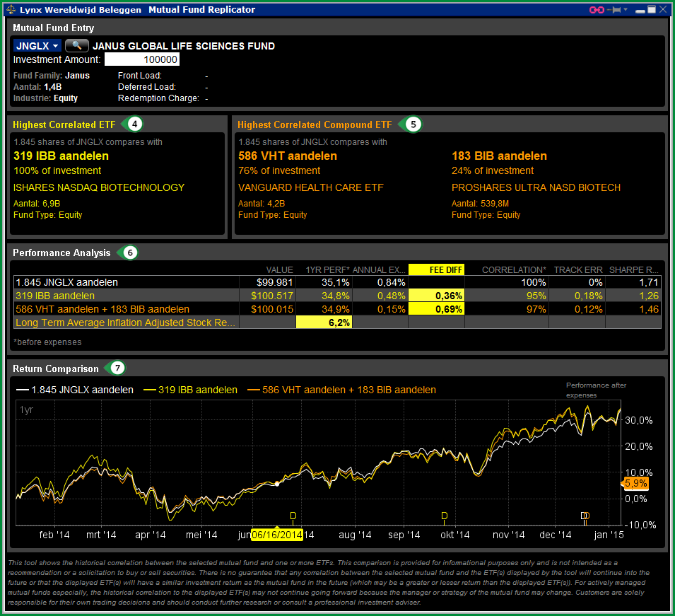Click the Investment Amount field showing 100000
This screenshot has height=616, width=675.
pyautogui.click(x=141, y=59)
